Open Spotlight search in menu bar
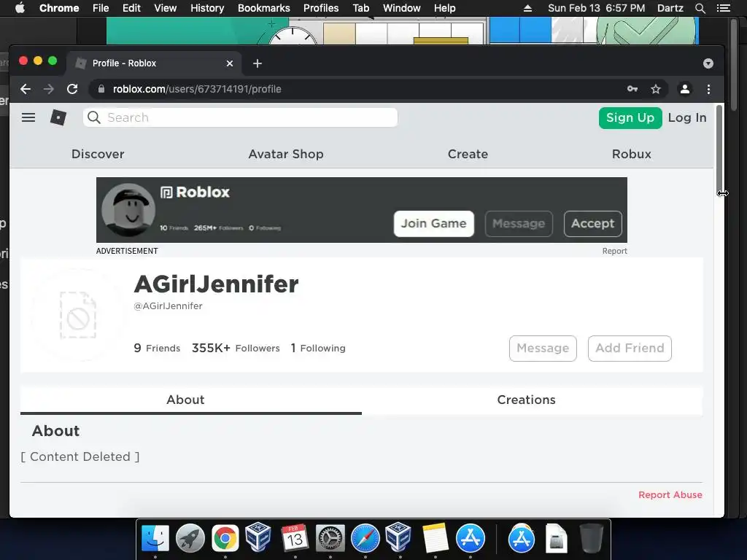747x560 pixels. pyautogui.click(x=700, y=8)
